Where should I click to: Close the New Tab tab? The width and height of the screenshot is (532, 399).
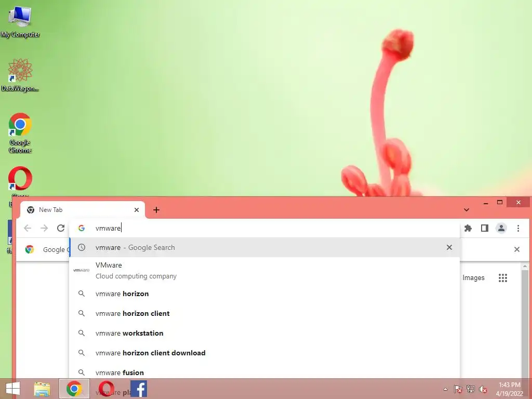tap(137, 210)
